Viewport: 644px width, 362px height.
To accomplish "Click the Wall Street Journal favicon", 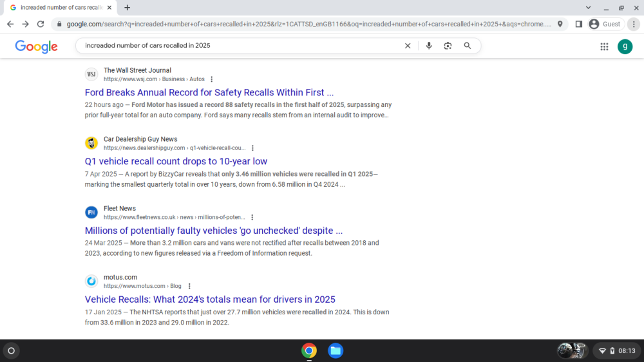I will (x=91, y=74).
